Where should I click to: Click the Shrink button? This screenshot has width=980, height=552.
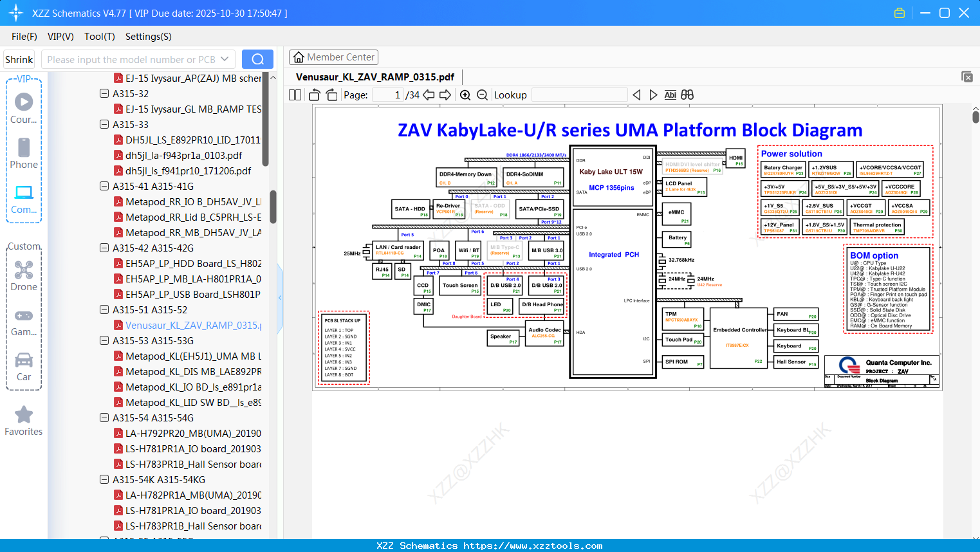[19, 59]
